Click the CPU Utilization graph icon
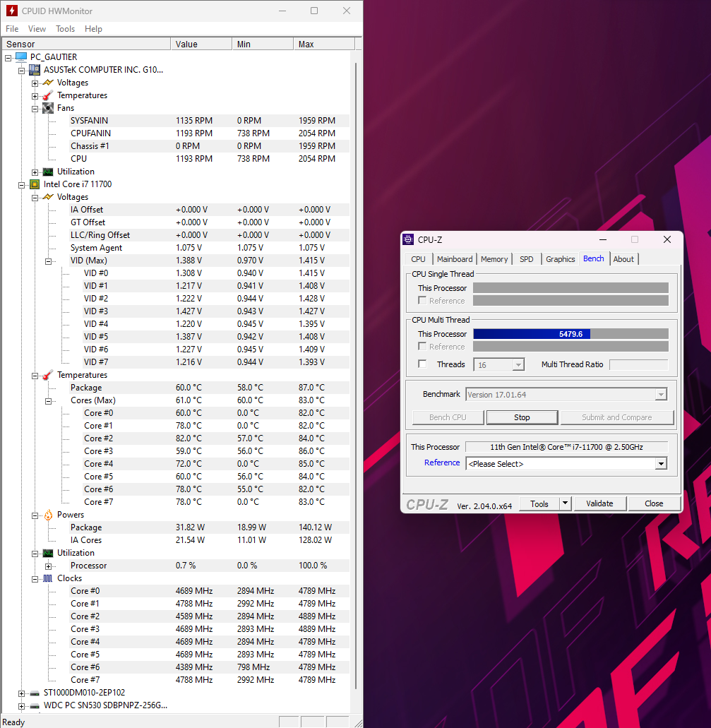 [x=48, y=553]
